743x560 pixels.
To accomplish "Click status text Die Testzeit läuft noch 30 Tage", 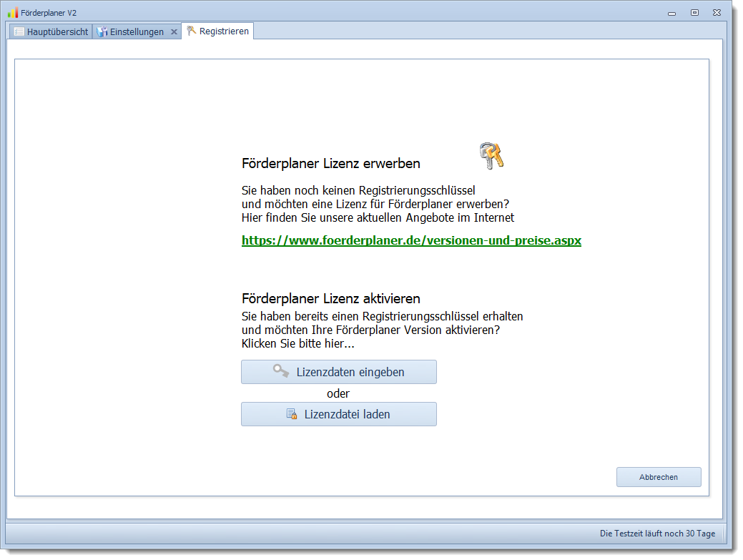I will [x=657, y=534].
